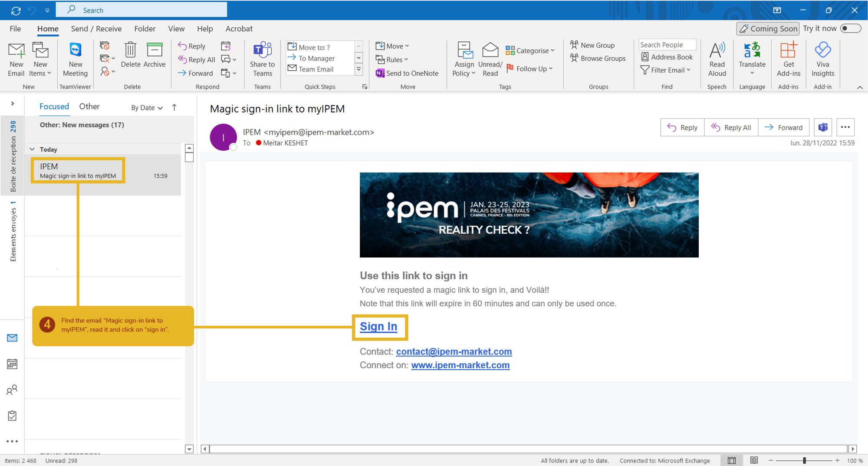Open Viva Insights
The width and height of the screenshot is (868, 466).
[822, 59]
